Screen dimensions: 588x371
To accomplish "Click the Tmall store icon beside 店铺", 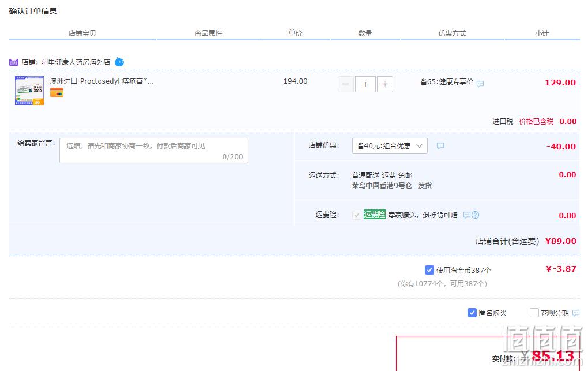I will (13, 62).
